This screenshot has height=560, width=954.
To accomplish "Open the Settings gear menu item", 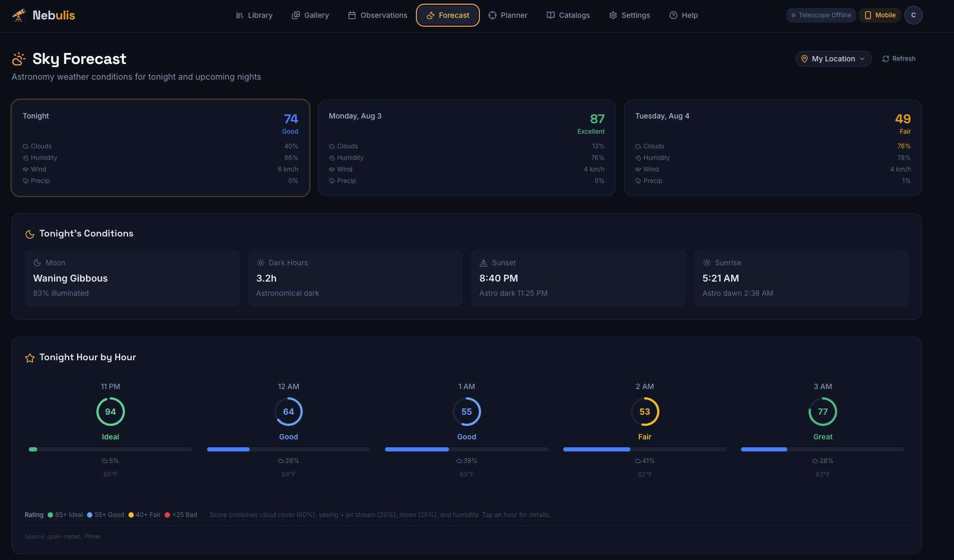I will tap(629, 15).
